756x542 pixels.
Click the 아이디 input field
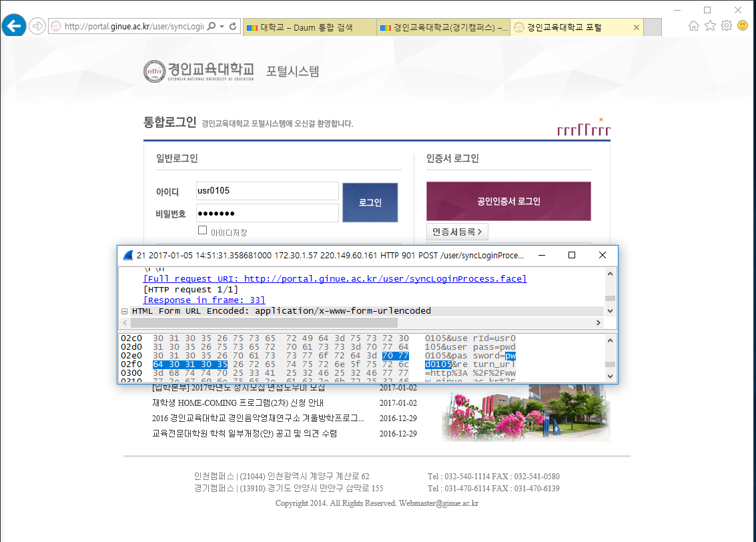tap(268, 191)
